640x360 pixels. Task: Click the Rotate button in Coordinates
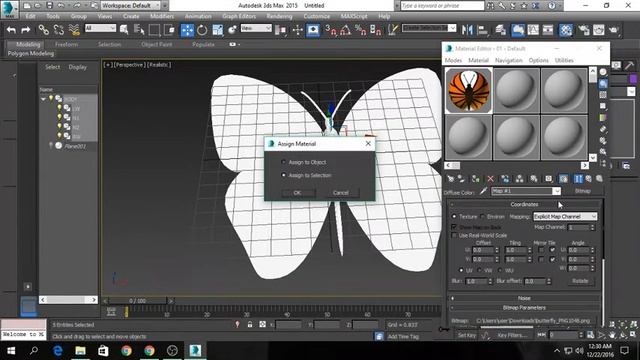pyautogui.click(x=580, y=281)
